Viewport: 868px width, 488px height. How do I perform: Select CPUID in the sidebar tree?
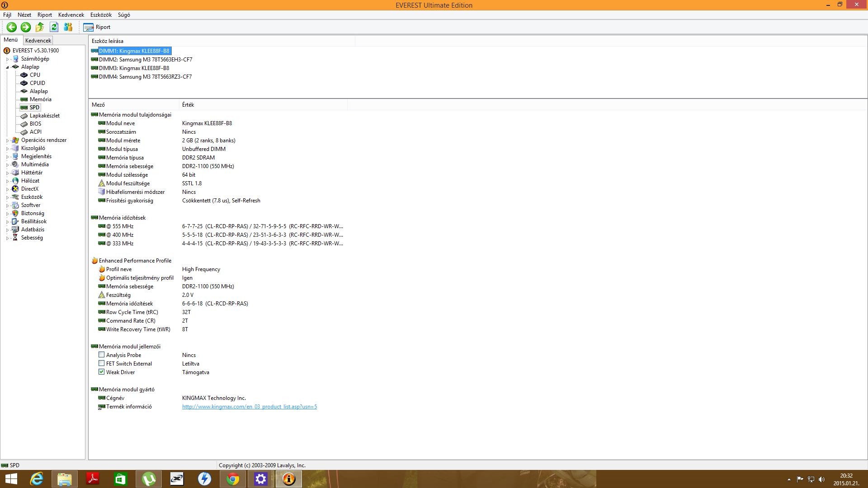click(x=37, y=83)
